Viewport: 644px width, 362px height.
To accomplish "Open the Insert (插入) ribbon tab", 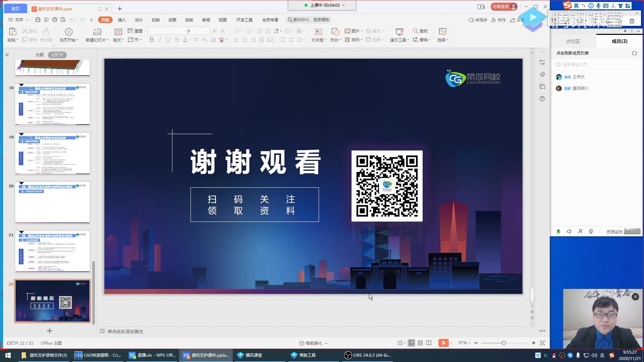I will (x=122, y=20).
